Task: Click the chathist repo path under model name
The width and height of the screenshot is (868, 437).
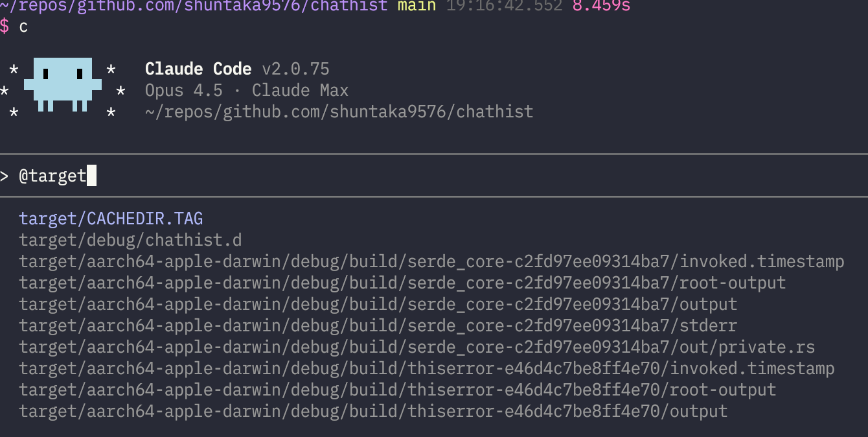Action: (x=339, y=112)
